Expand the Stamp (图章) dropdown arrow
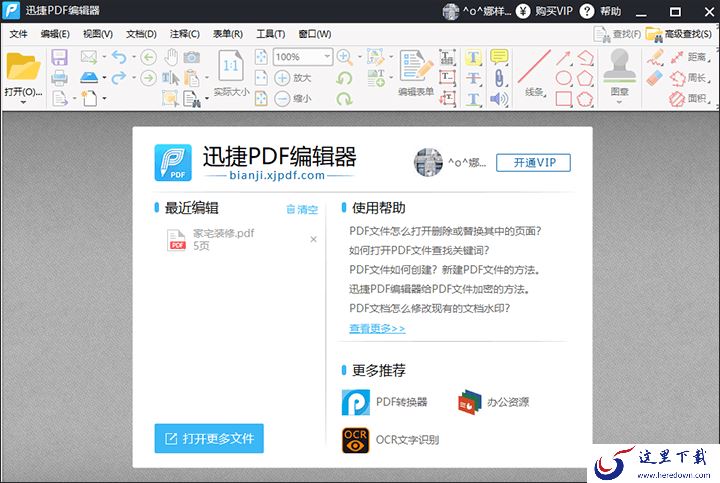This screenshot has width=720, height=483. click(619, 102)
